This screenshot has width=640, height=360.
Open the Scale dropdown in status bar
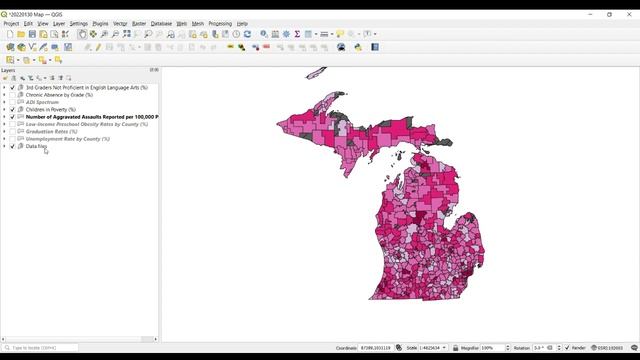click(x=444, y=348)
